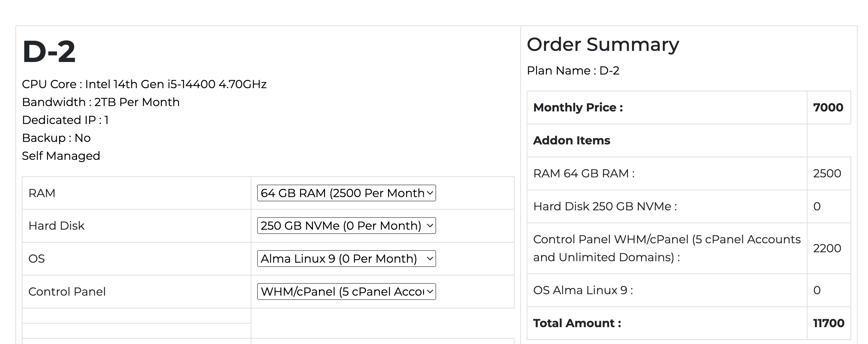The height and width of the screenshot is (344, 868).
Task: Click the Self Managed text
Action: (x=61, y=156)
